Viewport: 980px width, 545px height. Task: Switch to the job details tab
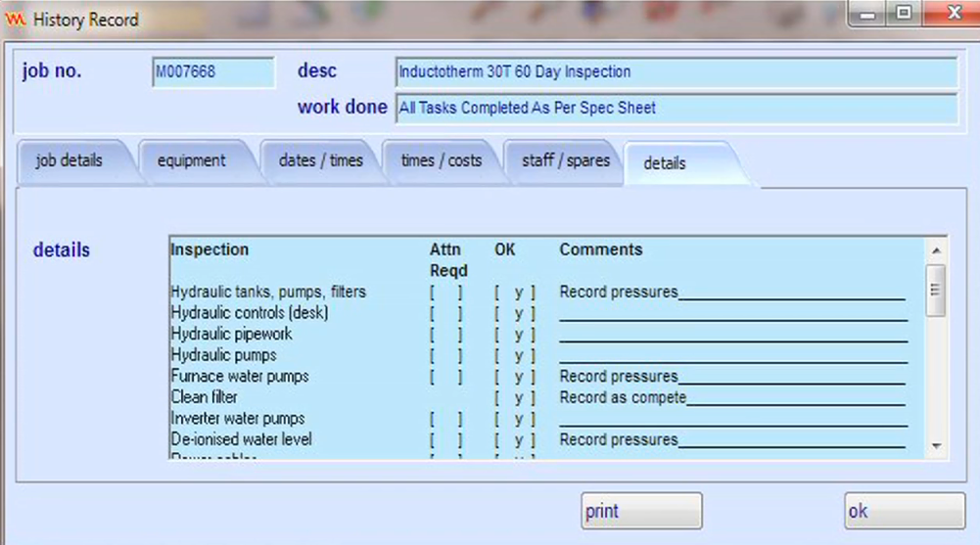pyautogui.click(x=69, y=161)
